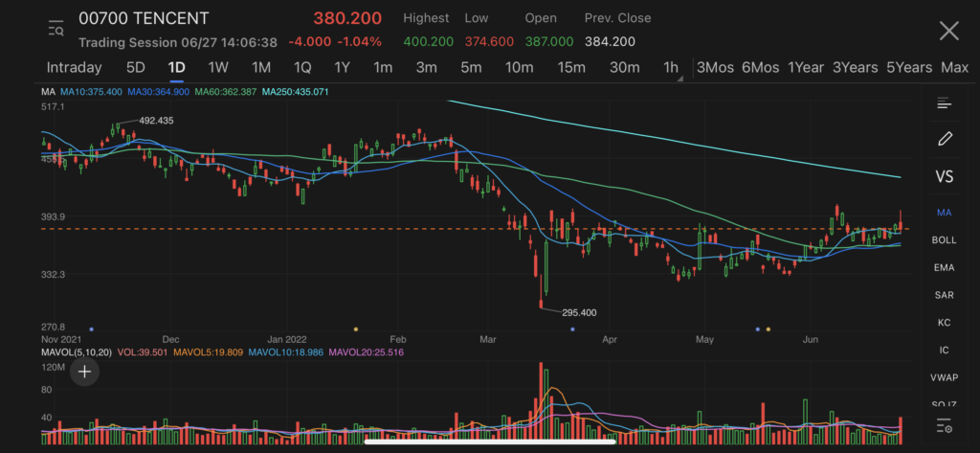
Task: Open indicator settings icon at bottom right
Action: click(x=945, y=426)
